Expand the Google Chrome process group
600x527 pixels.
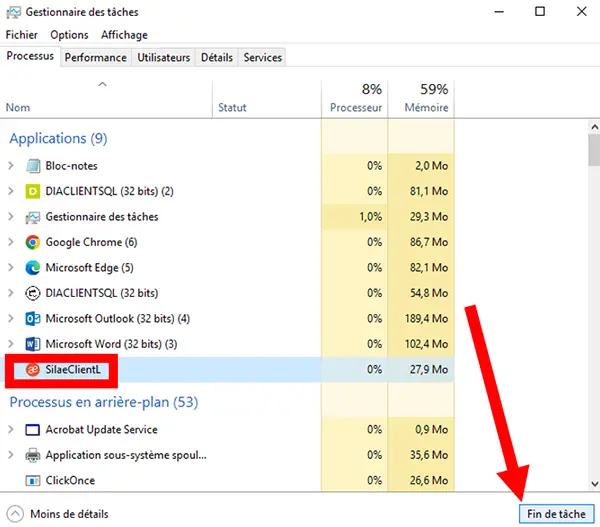pos(11,242)
